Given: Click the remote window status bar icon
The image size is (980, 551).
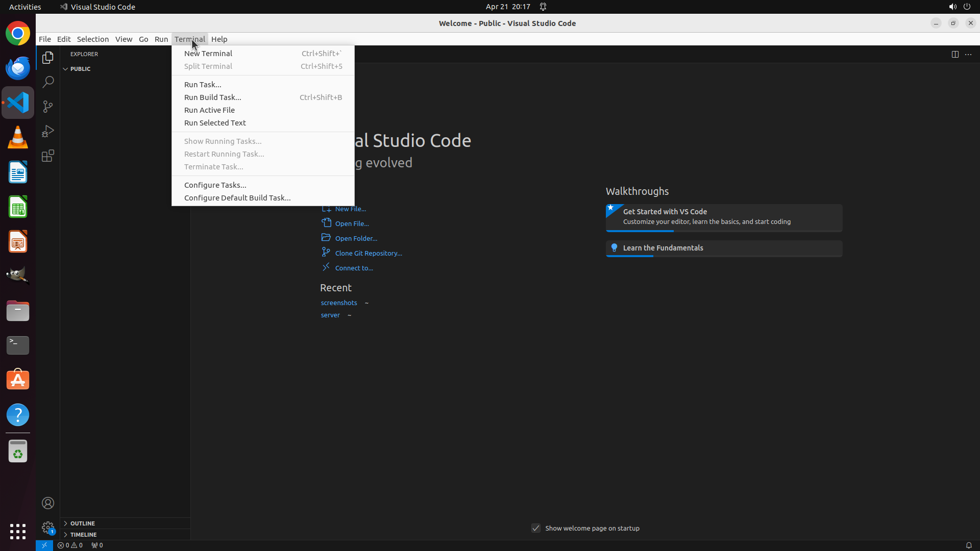Looking at the screenshot, I should 44,545.
